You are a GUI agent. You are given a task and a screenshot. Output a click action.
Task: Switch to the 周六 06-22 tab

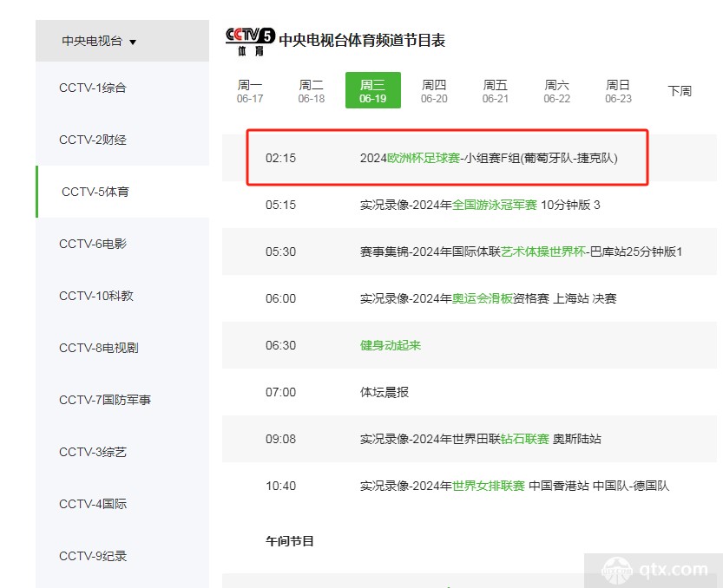click(x=557, y=91)
